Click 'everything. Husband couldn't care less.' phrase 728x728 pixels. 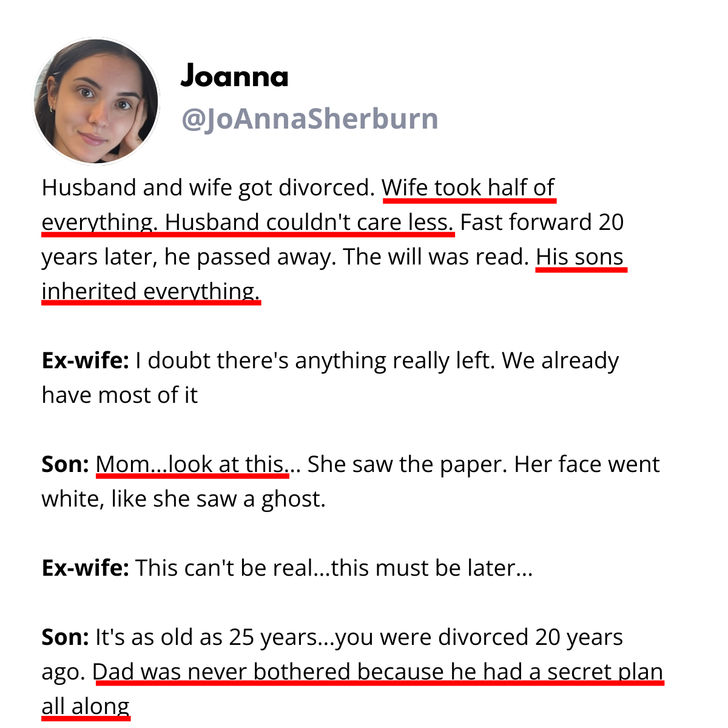(x=248, y=223)
